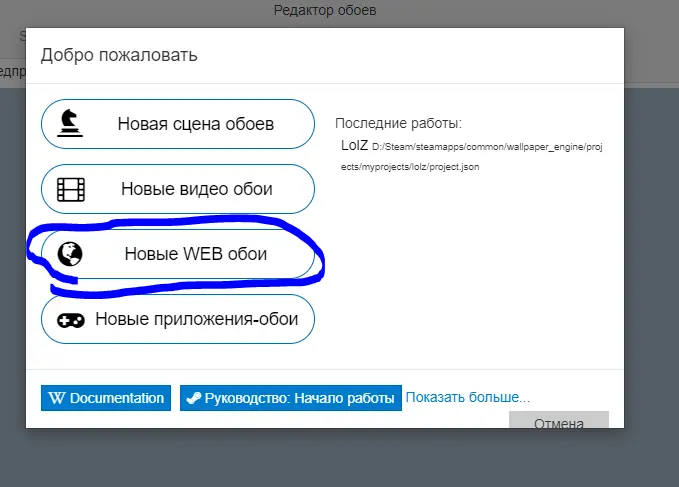
Task: Click the LolZ project.json file path
Action: point(472,157)
